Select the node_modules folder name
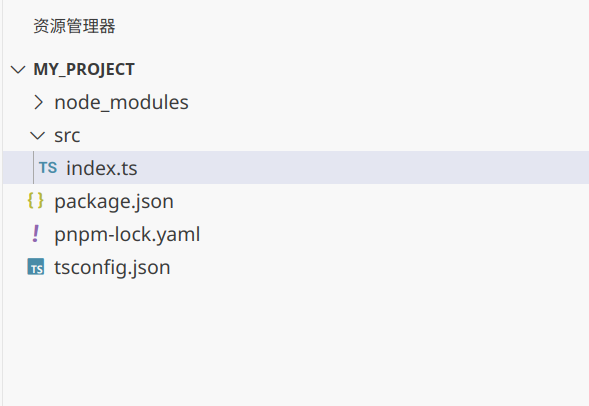This screenshot has height=406, width=589. click(x=121, y=102)
